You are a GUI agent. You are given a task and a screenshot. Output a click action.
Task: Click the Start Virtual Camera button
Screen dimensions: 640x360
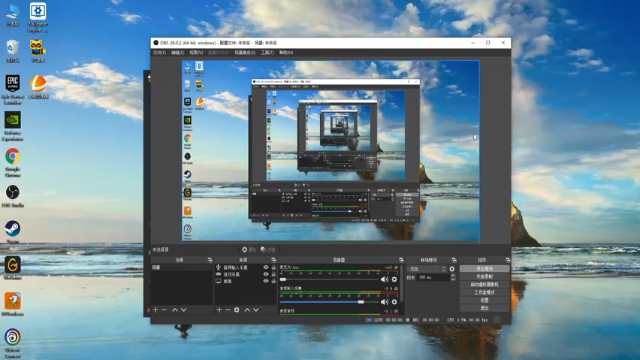tap(484, 284)
